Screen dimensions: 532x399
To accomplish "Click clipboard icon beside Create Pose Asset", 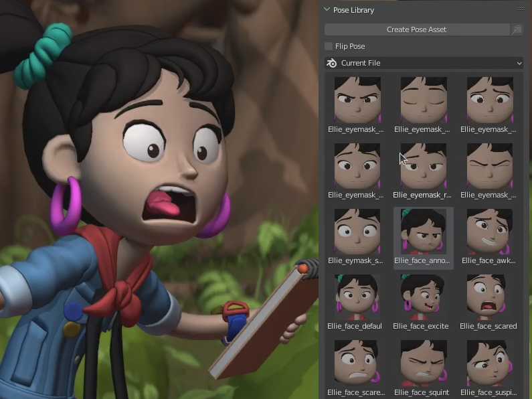I will tap(517, 29).
